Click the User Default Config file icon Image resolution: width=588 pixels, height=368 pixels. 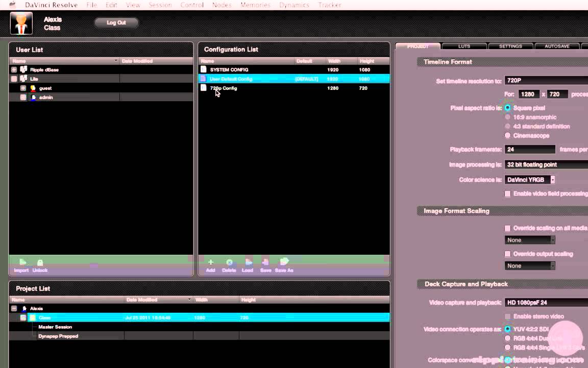click(x=203, y=79)
